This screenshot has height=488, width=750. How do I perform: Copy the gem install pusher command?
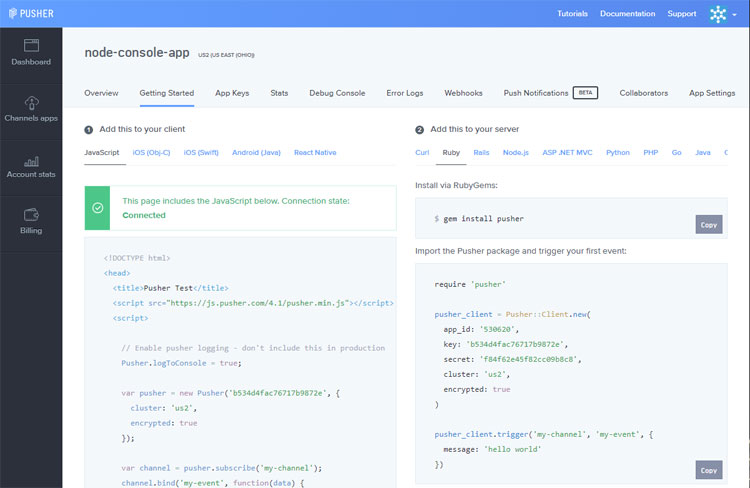click(709, 224)
